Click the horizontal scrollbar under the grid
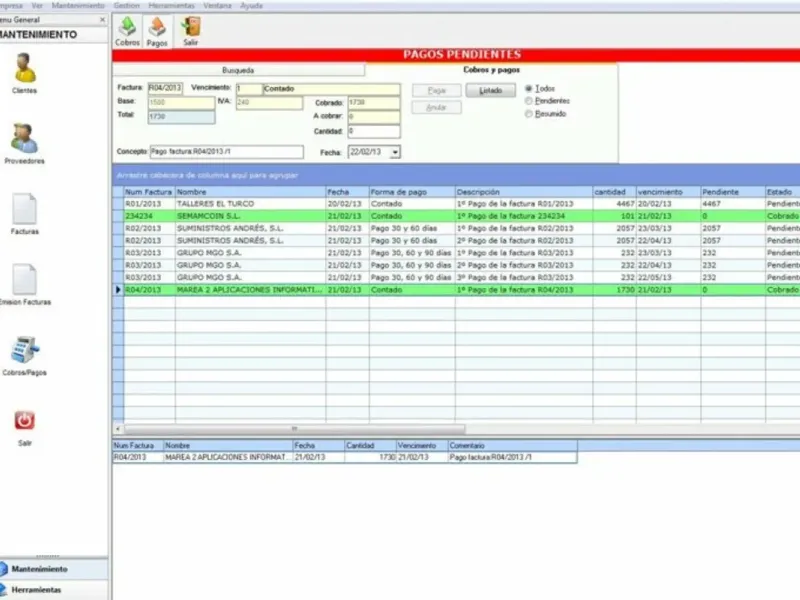Screen dimensions: 800x600 pyautogui.click(x=294, y=429)
